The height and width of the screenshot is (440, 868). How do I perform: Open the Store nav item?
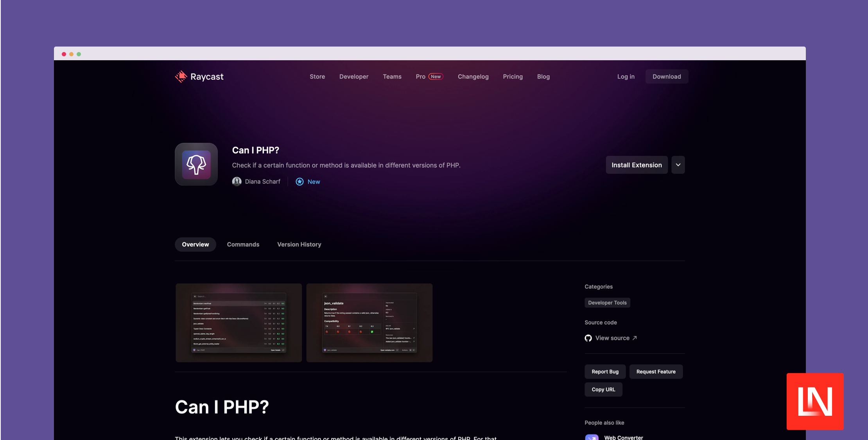pyautogui.click(x=317, y=77)
